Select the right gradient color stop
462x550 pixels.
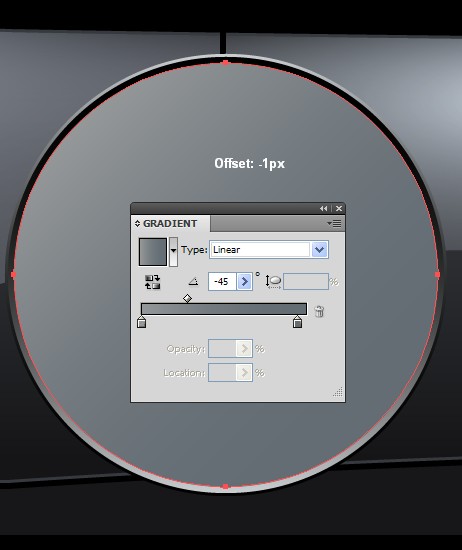pos(297,322)
